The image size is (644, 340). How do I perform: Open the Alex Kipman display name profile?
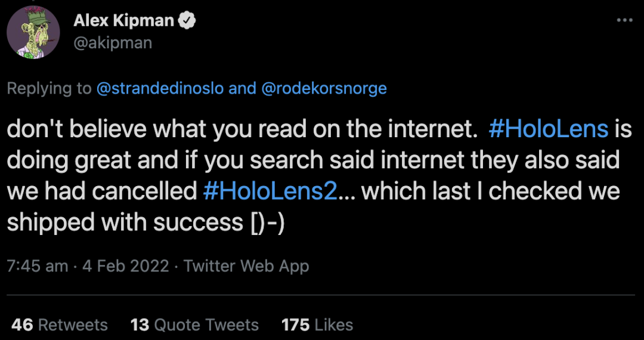124,21
